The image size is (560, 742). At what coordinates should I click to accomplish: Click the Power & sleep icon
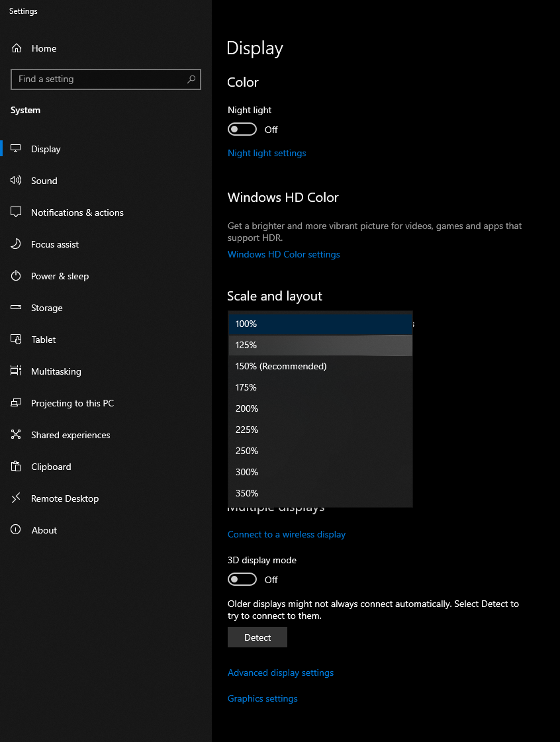pyautogui.click(x=17, y=276)
